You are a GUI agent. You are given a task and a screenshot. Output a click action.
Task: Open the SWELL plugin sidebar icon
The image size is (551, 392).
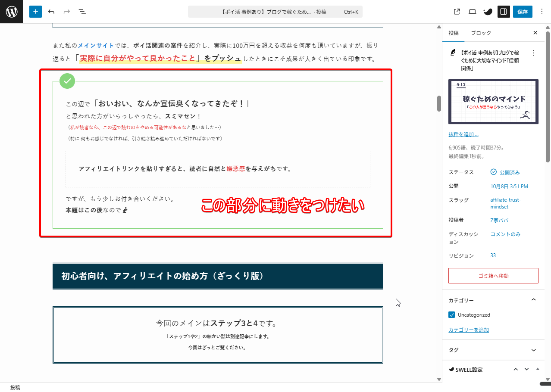point(488,12)
